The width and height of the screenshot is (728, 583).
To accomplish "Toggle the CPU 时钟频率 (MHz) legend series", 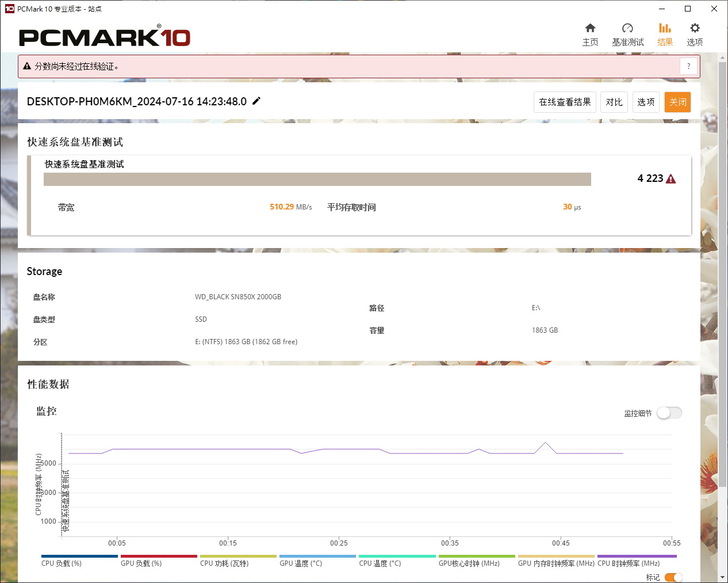I will [637, 563].
